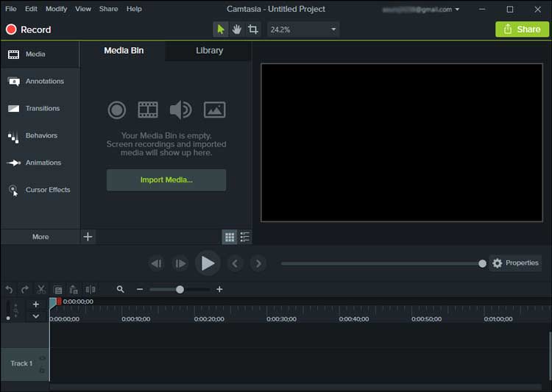Open the Transitions panel
This screenshot has width=552, height=392.
click(40, 108)
